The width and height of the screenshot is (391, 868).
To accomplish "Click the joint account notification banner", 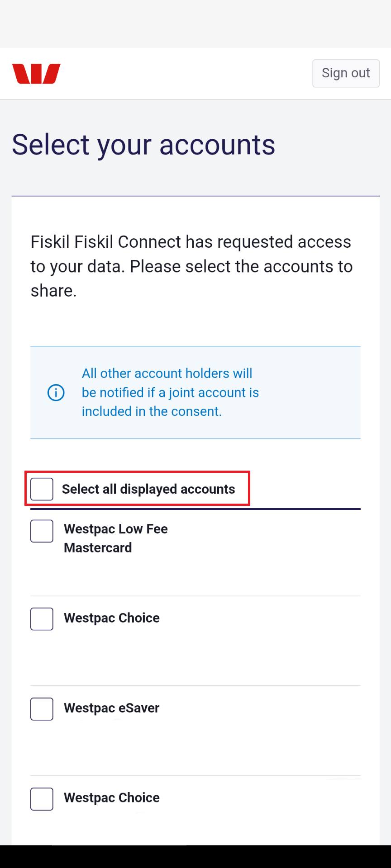I will click(x=195, y=392).
